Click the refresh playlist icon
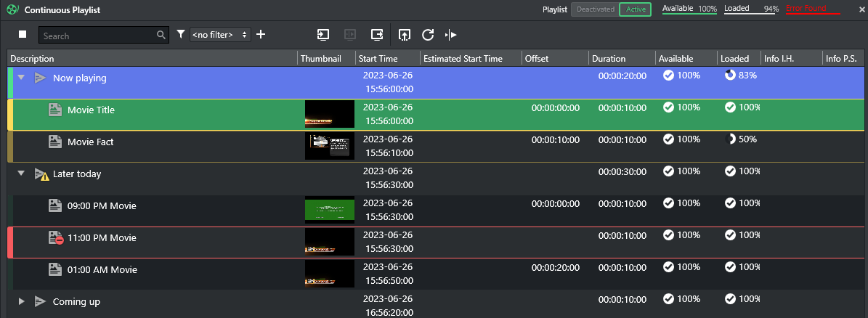Image resolution: width=868 pixels, height=318 pixels. coord(428,35)
